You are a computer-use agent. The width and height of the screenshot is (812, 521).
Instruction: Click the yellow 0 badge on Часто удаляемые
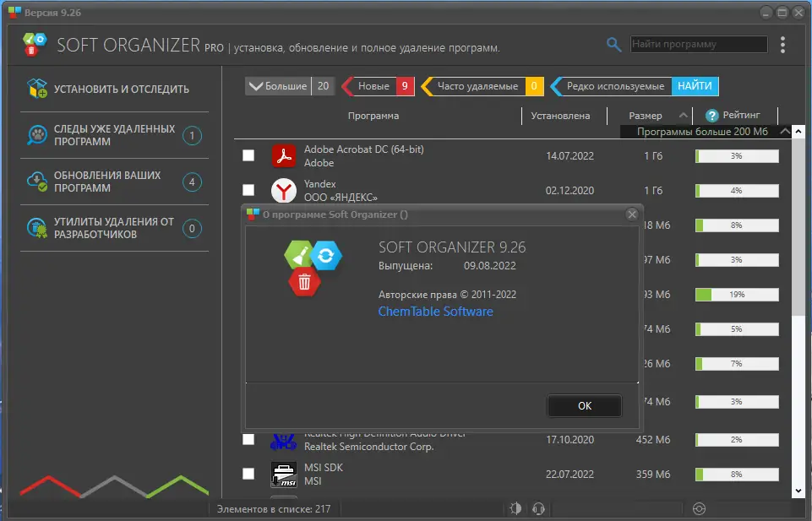pyautogui.click(x=534, y=86)
